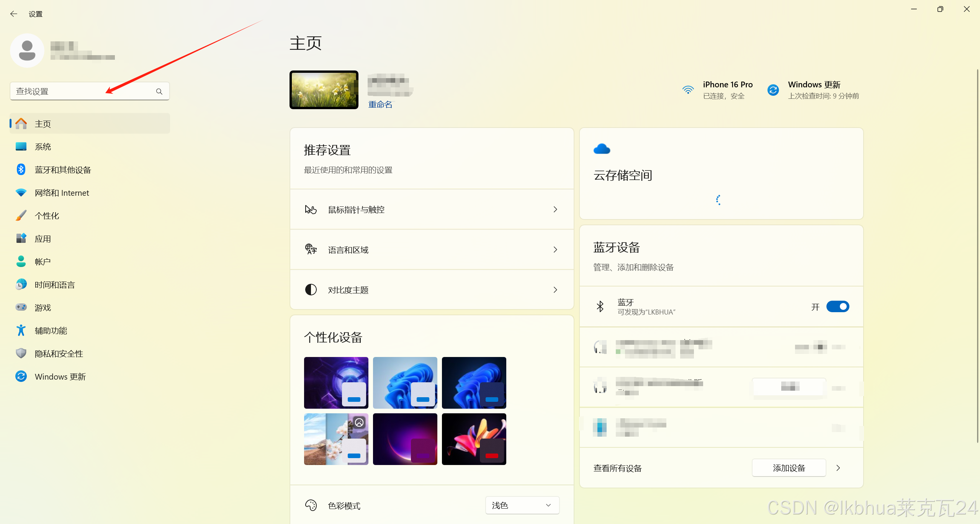Turn off the 蓝牙 toggle switch
The image size is (980, 524).
coord(838,306)
